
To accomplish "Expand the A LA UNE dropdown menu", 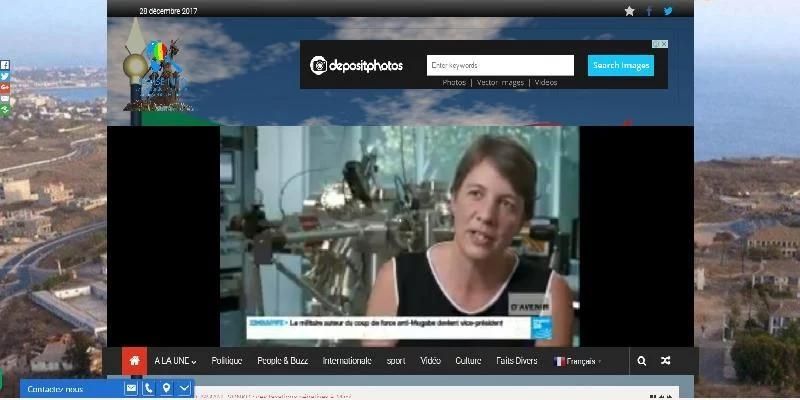I will pyautogui.click(x=175, y=361).
